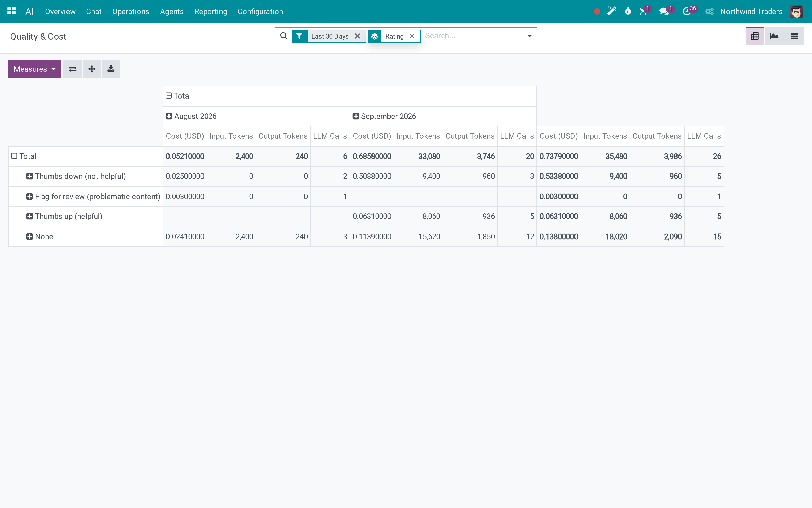The width and height of the screenshot is (812, 508).
Task: Sort by August Cost (USD) column header
Action: (x=185, y=136)
